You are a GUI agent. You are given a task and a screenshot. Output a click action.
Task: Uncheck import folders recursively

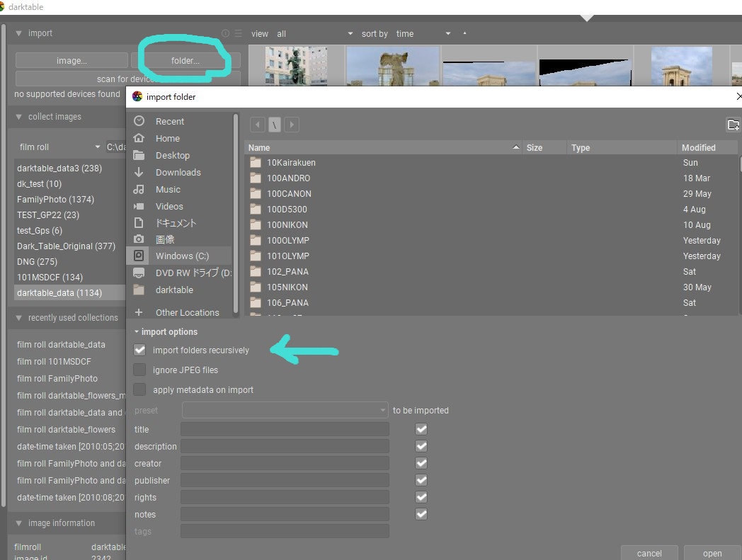click(139, 350)
